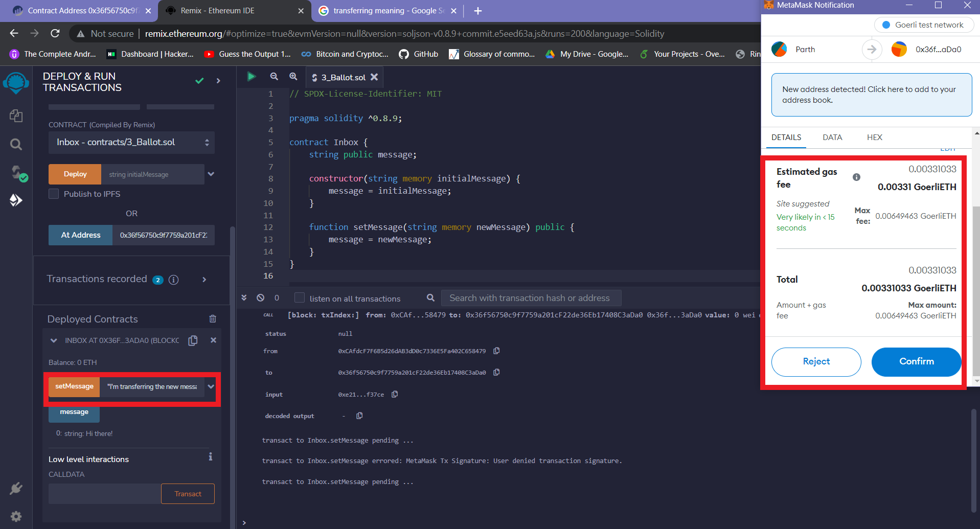980x529 pixels.
Task: Click the setMessage transaction button
Action: tap(74, 386)
